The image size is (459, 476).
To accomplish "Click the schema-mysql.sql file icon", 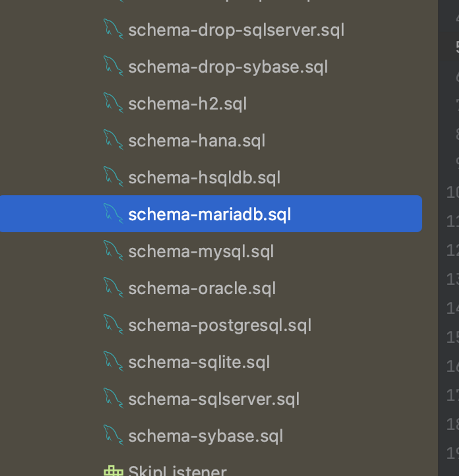I will tap(113, 251).
